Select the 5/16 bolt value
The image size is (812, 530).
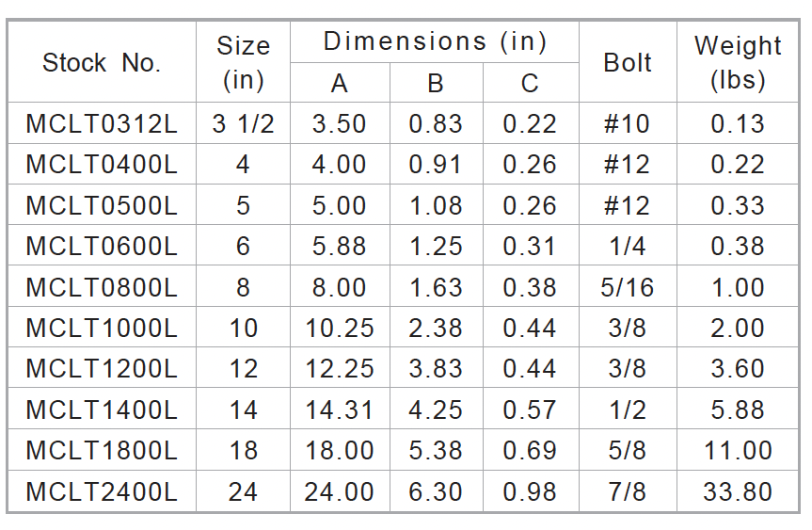tap(628, 287)
